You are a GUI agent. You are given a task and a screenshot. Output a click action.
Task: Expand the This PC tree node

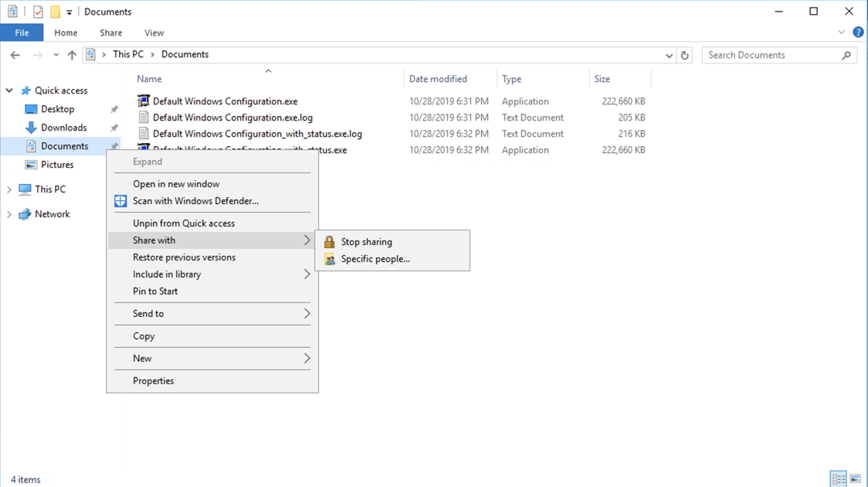(x=9, y=189)
